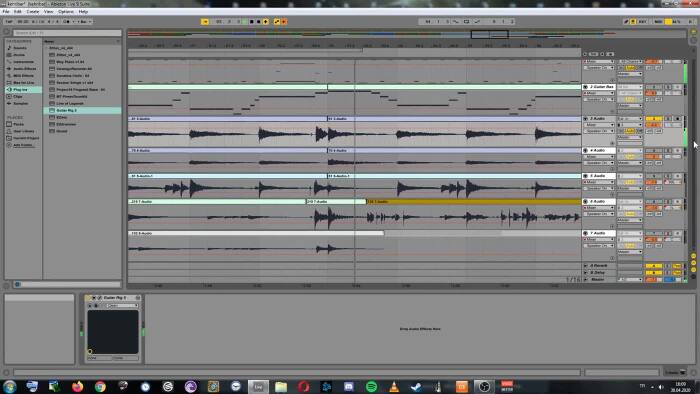Activate the Arrangement Record button
This screenshot has width=700, height=394.
point(258,21)
